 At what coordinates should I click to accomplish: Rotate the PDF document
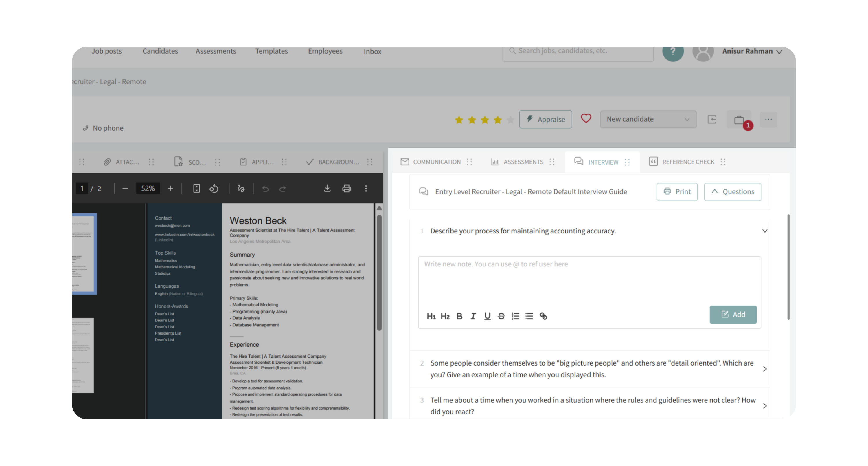pyautogui.click(x=214, y=189)
